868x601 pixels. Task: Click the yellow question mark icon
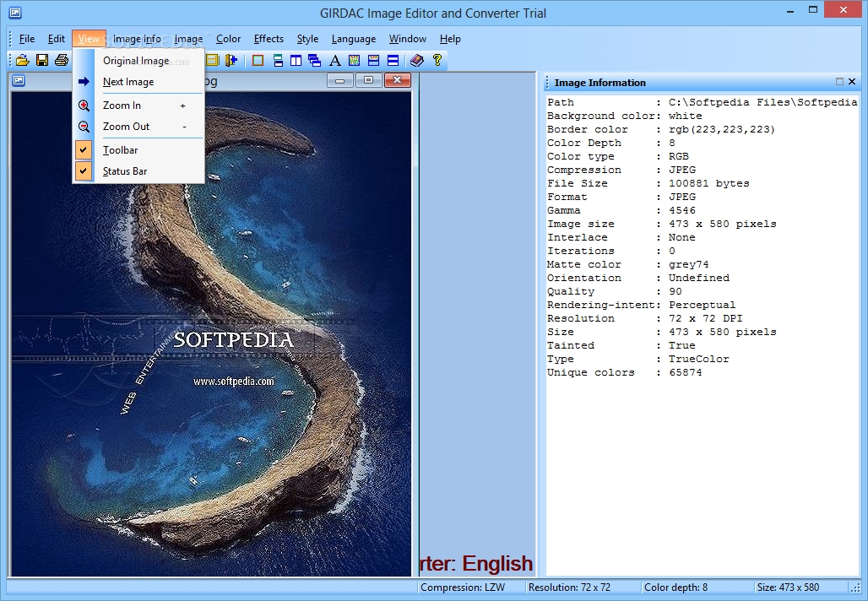pos(437,60)
